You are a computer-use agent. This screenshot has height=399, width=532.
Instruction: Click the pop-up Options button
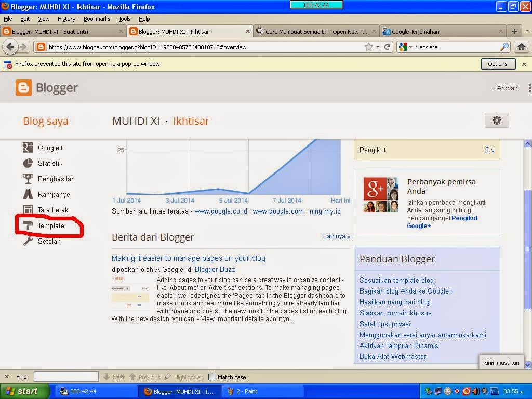tap(498, 64)
